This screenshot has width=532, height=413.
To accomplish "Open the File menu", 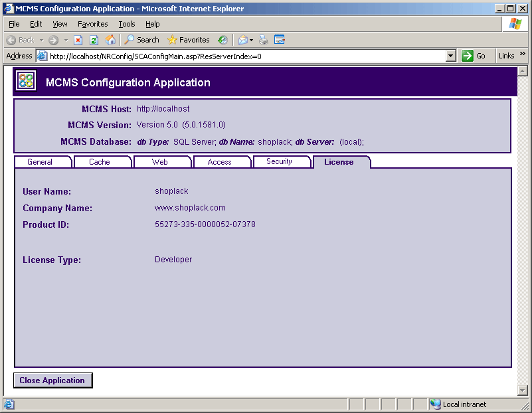I will tap(14, 24).
